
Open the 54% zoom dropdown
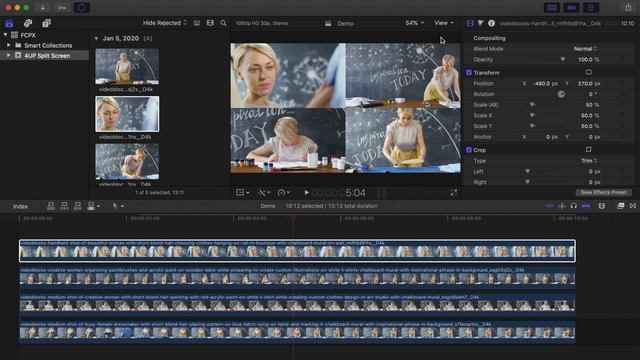click(x=414, y=23)
